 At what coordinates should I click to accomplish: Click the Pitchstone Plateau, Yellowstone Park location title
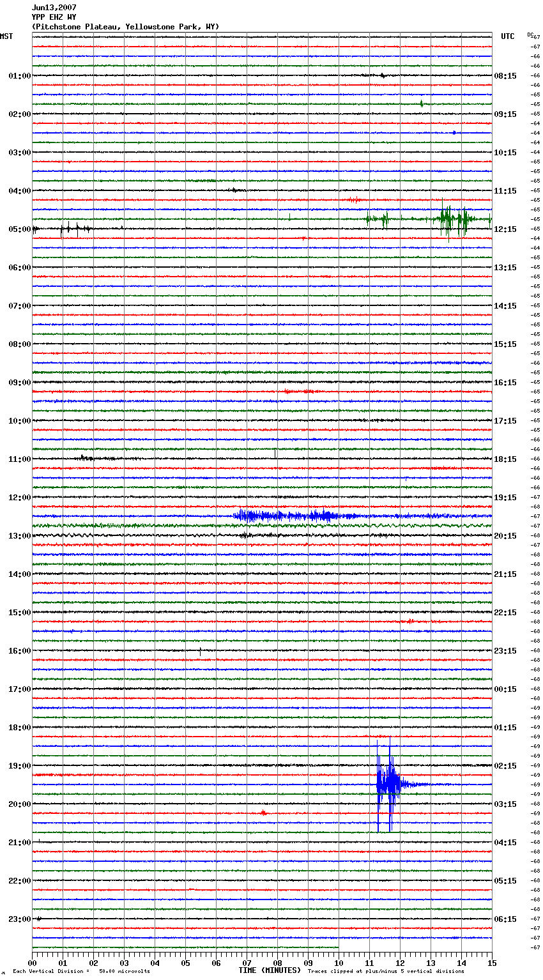pyautogui.click(x=125, y=27)
